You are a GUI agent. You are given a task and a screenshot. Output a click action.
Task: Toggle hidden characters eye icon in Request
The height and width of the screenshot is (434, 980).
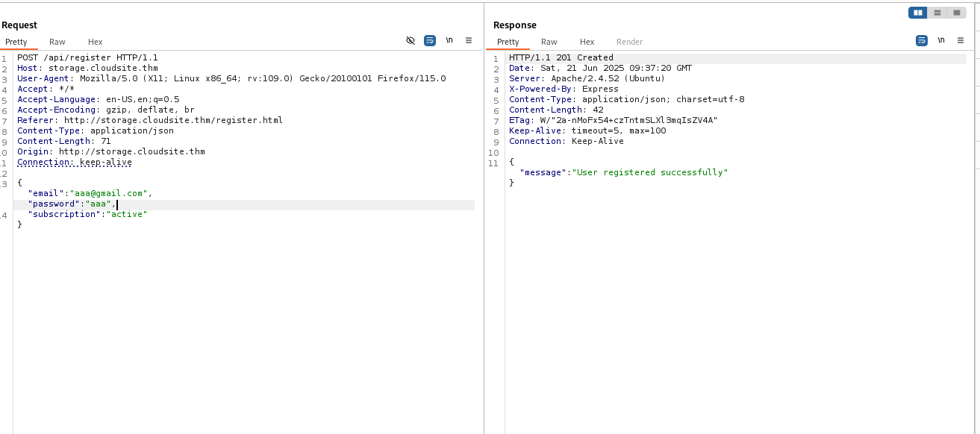coord(411,41)
